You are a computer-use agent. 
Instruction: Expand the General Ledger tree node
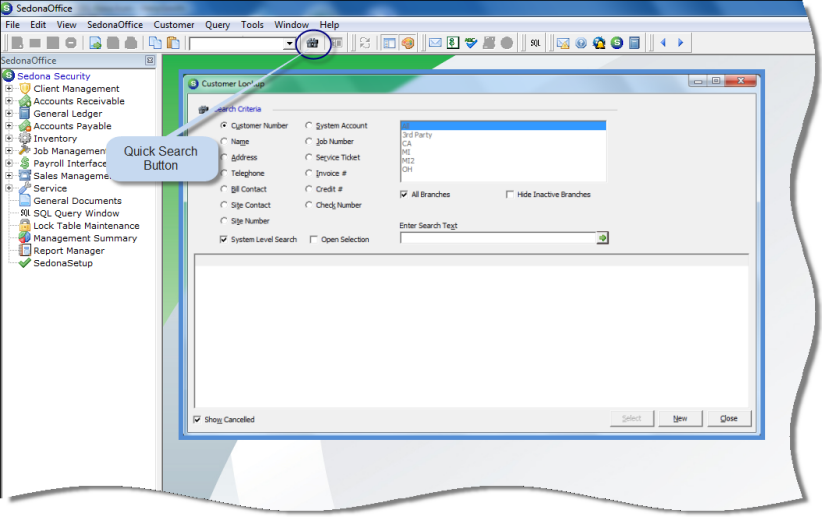click(x=9, y=113)
